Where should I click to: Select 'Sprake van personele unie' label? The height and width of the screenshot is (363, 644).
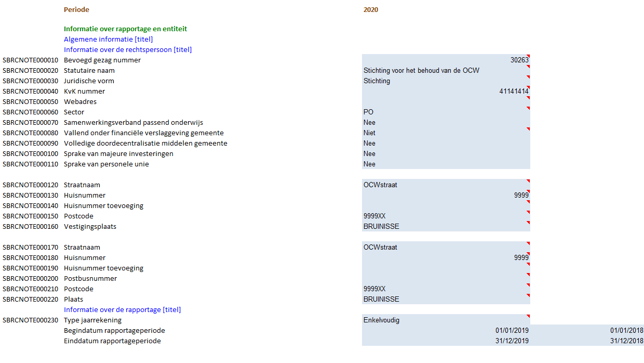pyautogui.click(x=106, y=164)
